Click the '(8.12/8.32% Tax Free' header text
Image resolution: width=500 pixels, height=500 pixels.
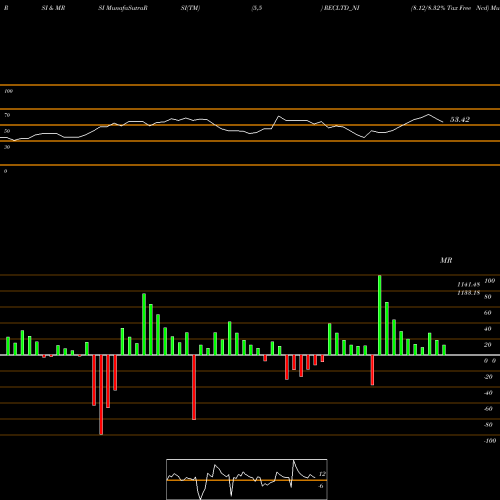(441, 8)
